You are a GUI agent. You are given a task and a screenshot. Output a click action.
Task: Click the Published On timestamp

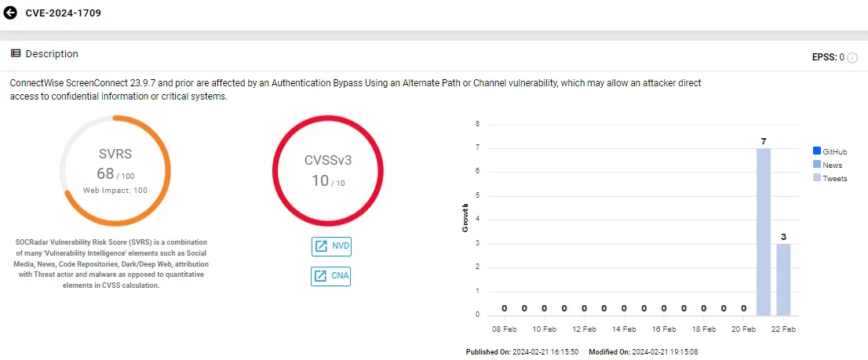click(x=522, y=351)
